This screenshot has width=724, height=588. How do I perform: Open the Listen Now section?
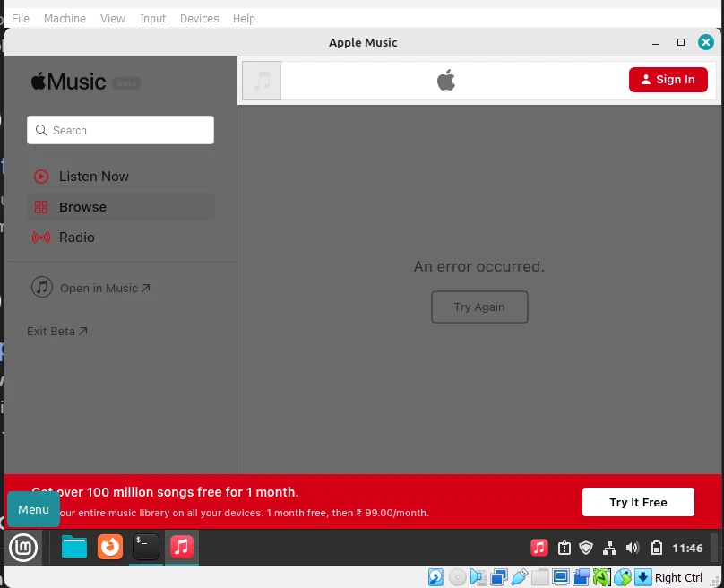(x=121, y=177)
